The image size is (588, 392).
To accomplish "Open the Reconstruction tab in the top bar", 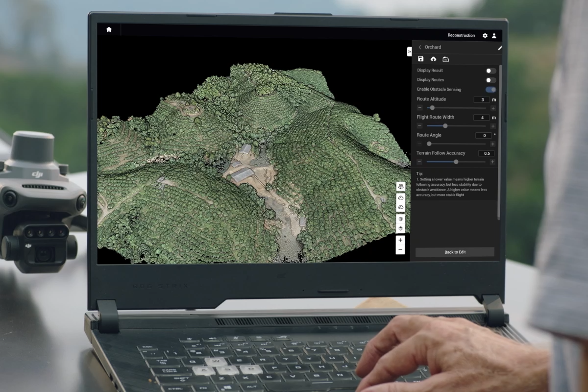I will (x=461, y=36).
